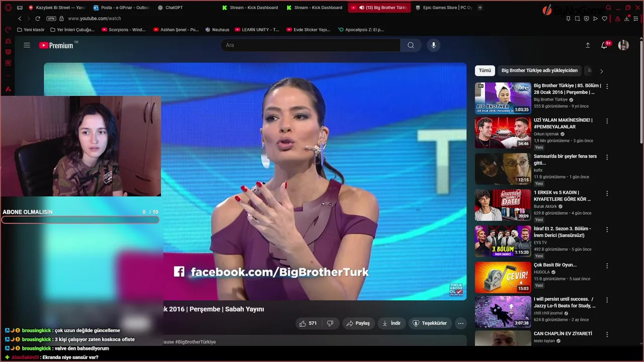Open 'LEARN UNITY' bookmark
The image size is (644, 362).
[x=257, y=30]
